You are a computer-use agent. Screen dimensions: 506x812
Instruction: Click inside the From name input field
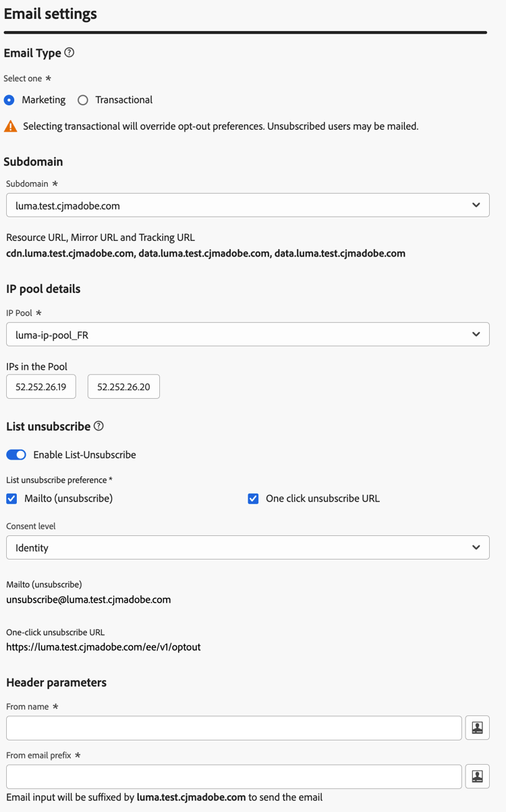point(233,728)
